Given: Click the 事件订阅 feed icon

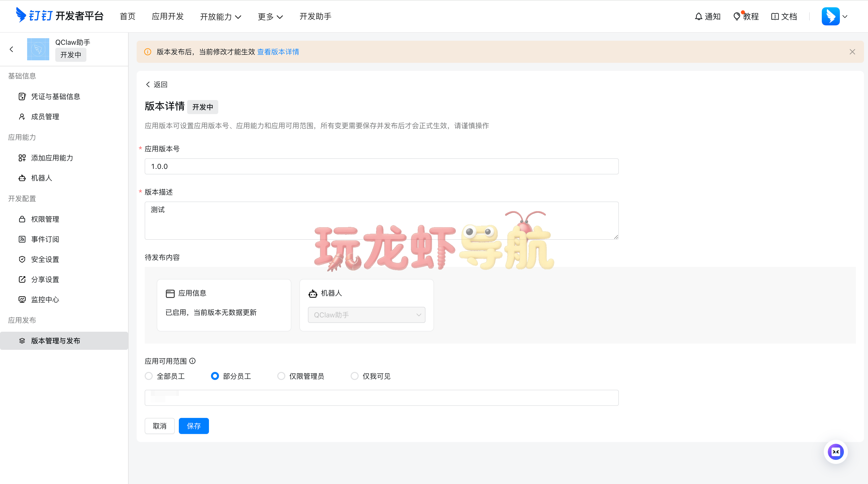Looking at the screenshot, I should 22,239.
